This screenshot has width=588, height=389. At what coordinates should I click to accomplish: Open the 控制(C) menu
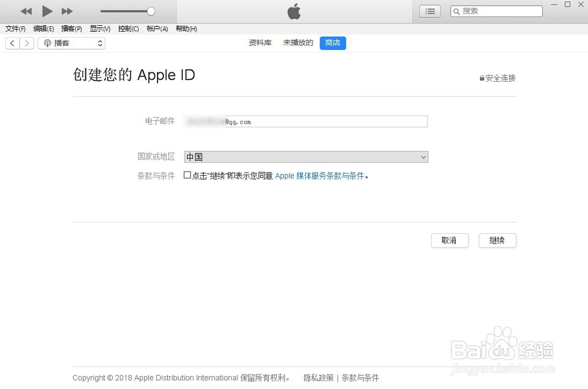pyautogui.click(x=128, y=29)
